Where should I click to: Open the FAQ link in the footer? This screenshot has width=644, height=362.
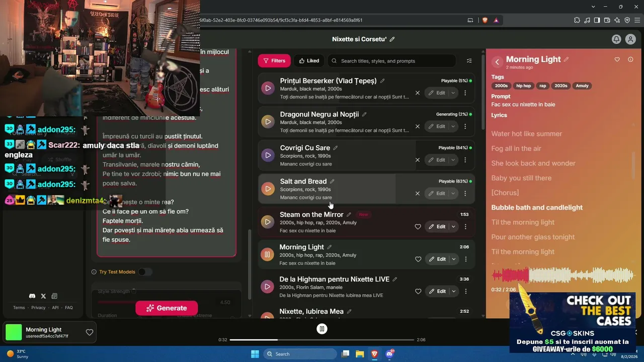point(69,308)
